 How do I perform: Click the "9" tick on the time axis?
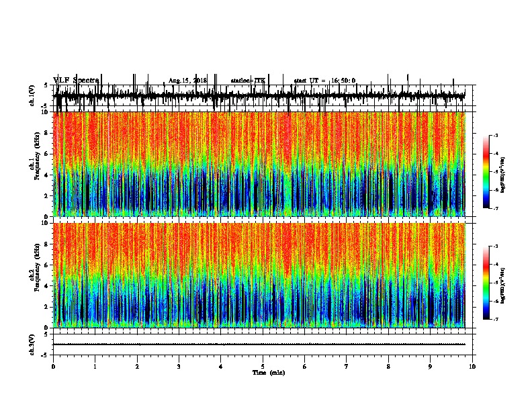(430, 367)
